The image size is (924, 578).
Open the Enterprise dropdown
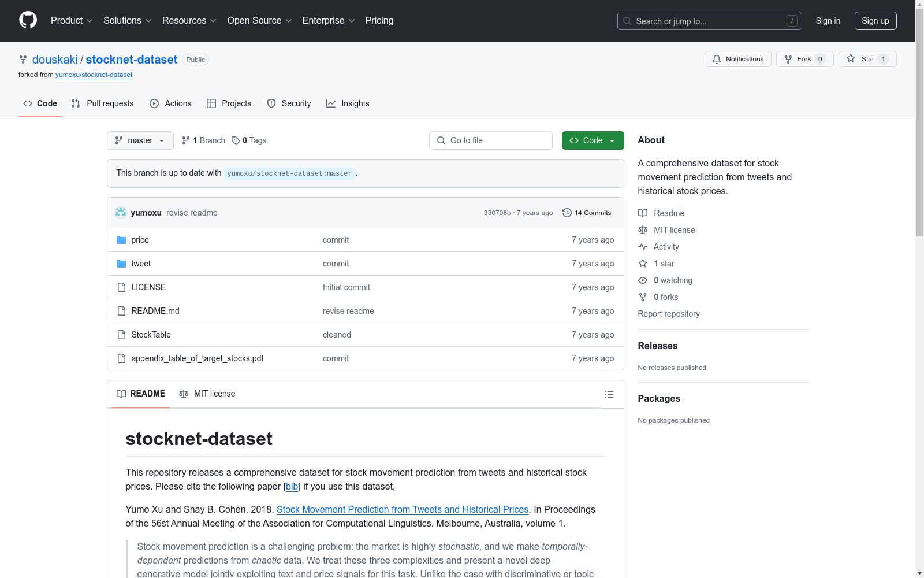329,21
